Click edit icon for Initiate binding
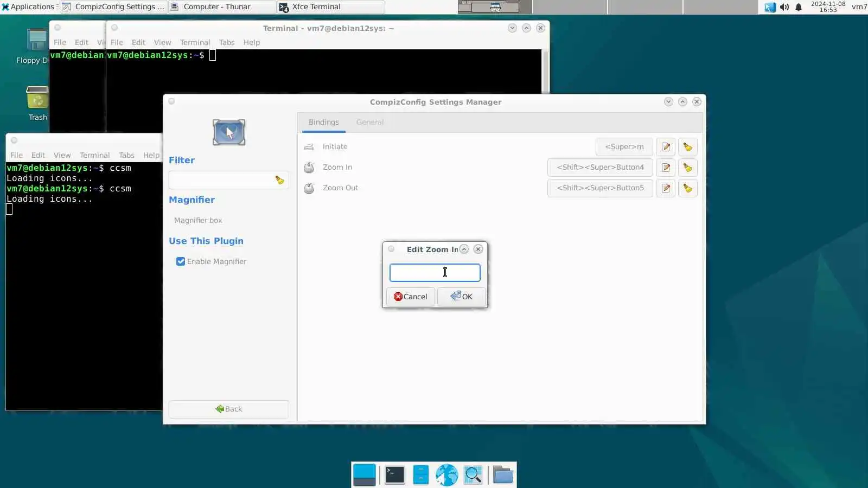 click(x=666, y=147)
